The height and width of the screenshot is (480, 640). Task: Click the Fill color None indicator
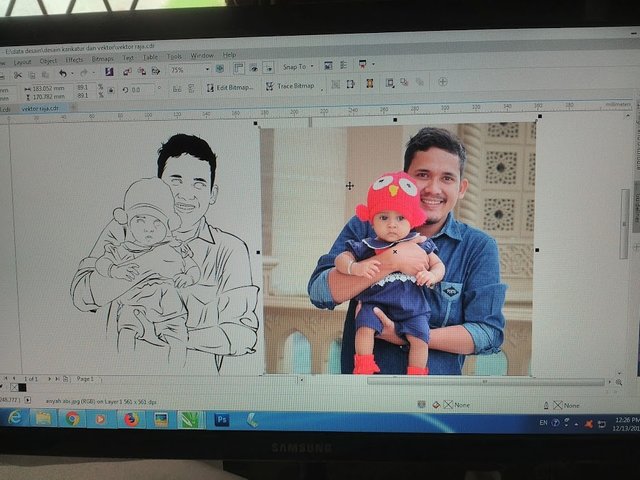451,405
